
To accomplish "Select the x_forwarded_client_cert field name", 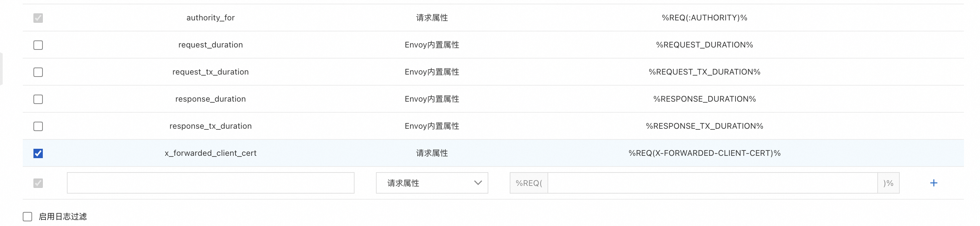I will coord(210,153).
